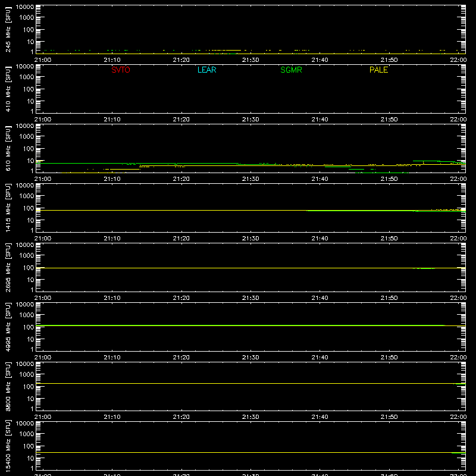The height and width of the screenshot is (476, 476).
Task: Select the 245 MHz [SFU] axis title
Action: pos(8,29)
